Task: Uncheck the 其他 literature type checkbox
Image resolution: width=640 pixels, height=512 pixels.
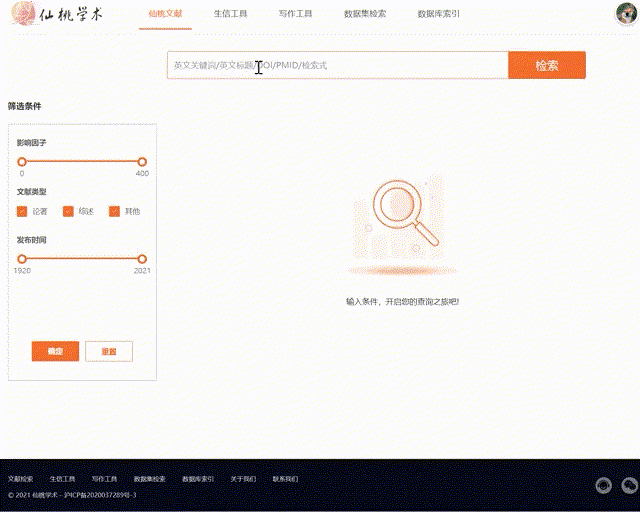Action: click(x=114, y=211)
